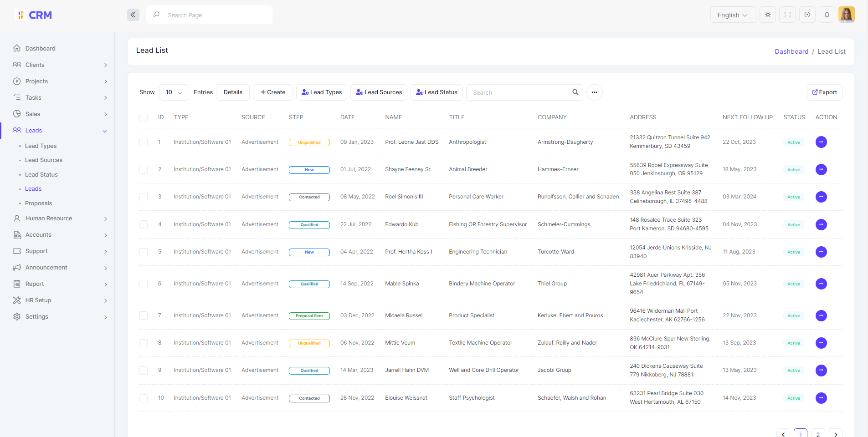This screenshot has height=437, width=868.
Task: Go to next page arrow
Action: [x=836, y=434]
